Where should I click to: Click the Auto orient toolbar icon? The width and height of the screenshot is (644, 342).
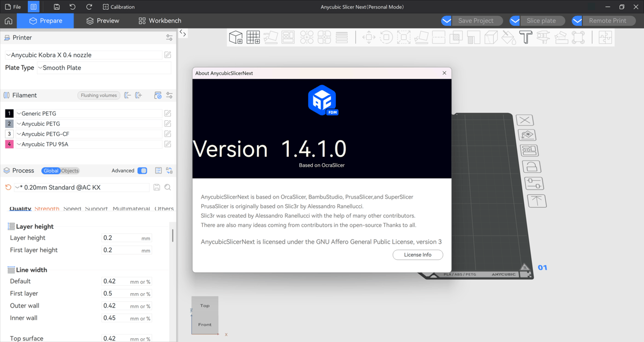click(x=270, y=37)
